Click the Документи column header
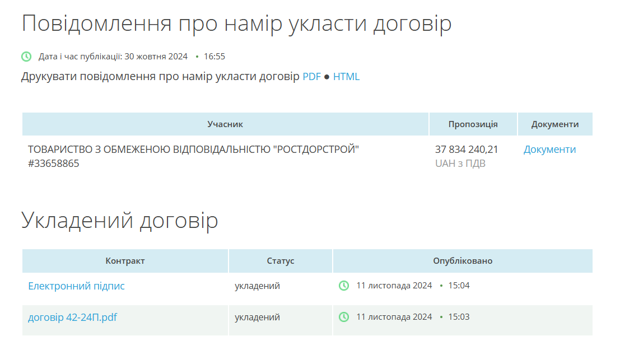Viewport: 620px width, 364px height. tap(556, 124)
